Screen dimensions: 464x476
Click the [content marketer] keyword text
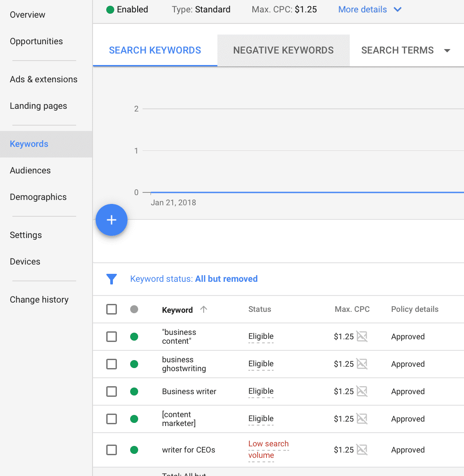click(x=179, y=419)
